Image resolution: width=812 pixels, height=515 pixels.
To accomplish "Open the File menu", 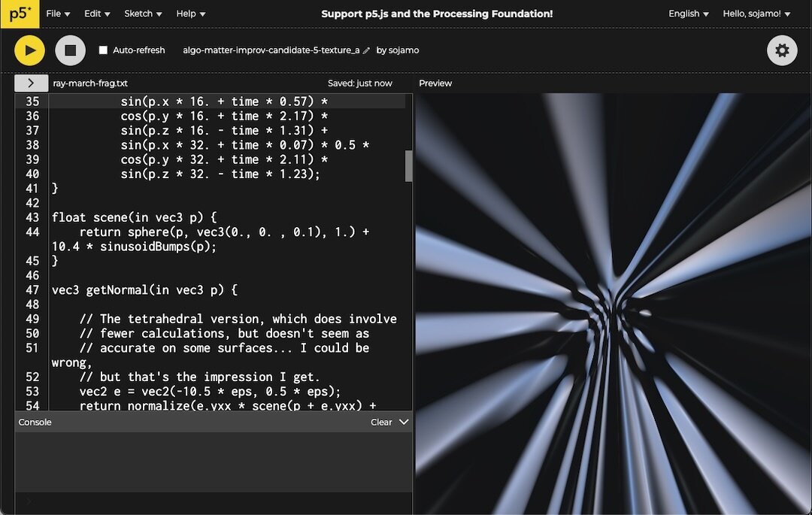I will [x=58, y=14].
